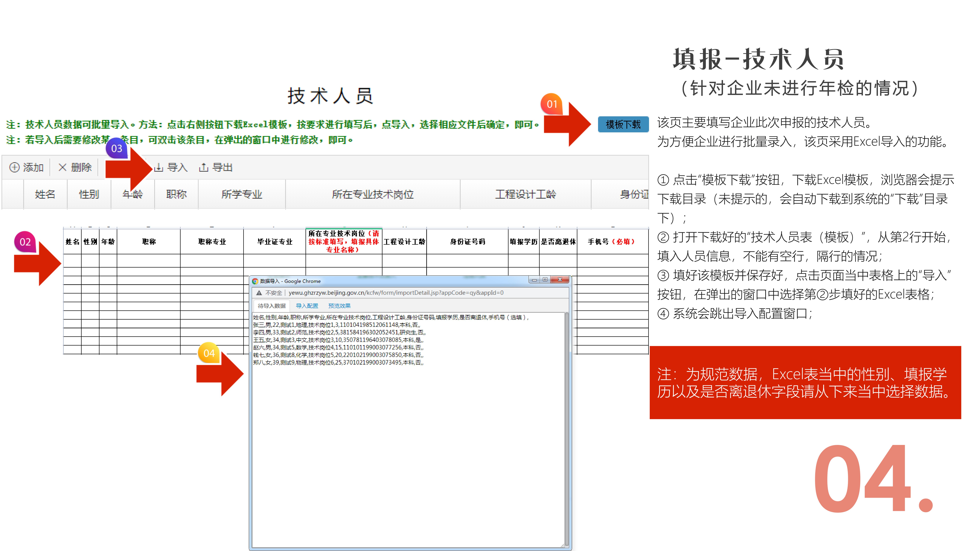This screenshot has height=551, width=980.
Task: Select the 所学专业 column header
Action: [x=242, y=194]
